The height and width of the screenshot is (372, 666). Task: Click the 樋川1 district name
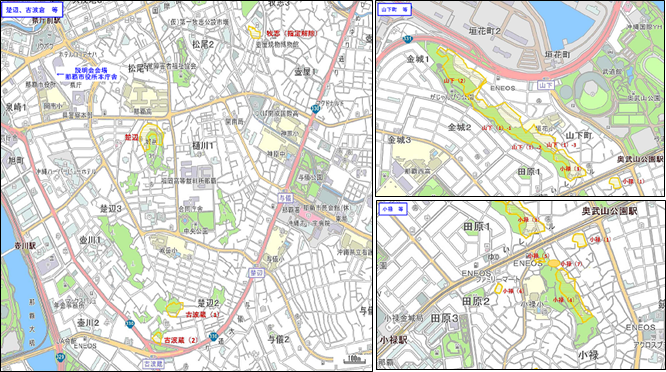[203, 146]
